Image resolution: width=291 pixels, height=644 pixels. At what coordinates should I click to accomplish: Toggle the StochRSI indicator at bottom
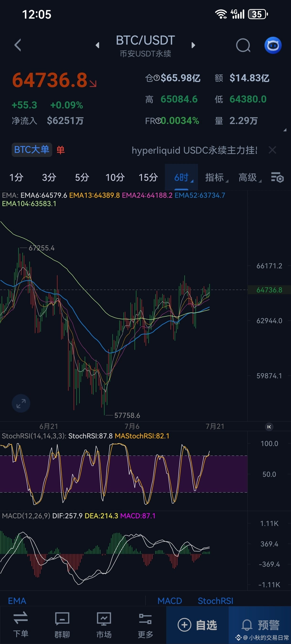(215, 601)
